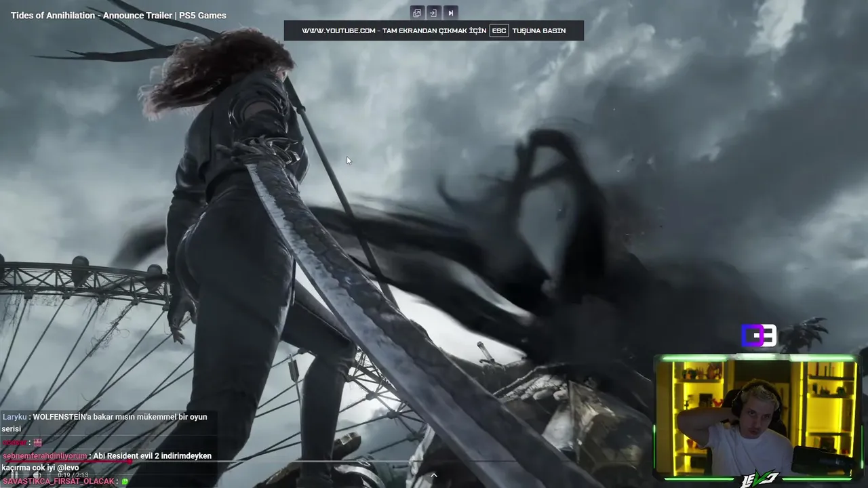Click the WWW.YOUTUBE.COM text in the notice

(x=338, y=30)
